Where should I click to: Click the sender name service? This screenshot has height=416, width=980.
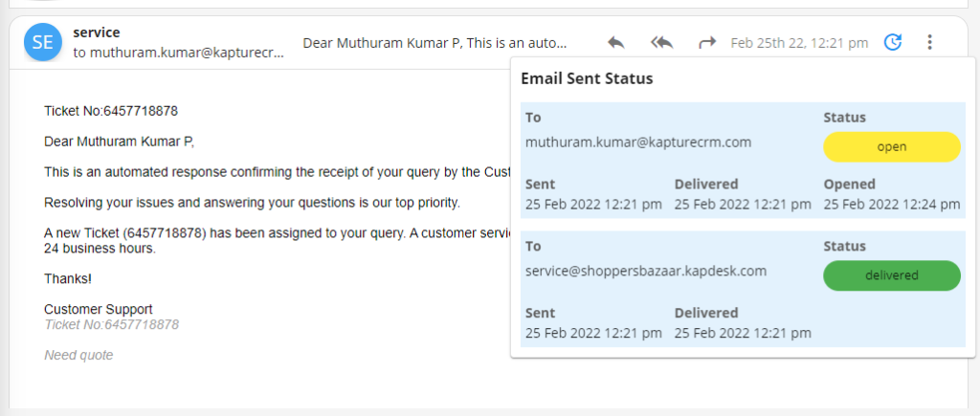97,32
